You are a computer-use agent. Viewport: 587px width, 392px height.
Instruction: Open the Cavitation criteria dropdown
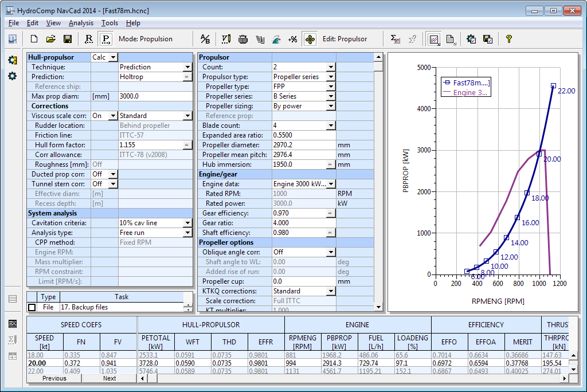click(188, 223)
